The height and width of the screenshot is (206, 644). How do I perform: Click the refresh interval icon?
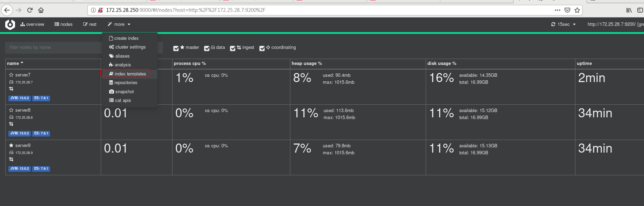(553, 24)
